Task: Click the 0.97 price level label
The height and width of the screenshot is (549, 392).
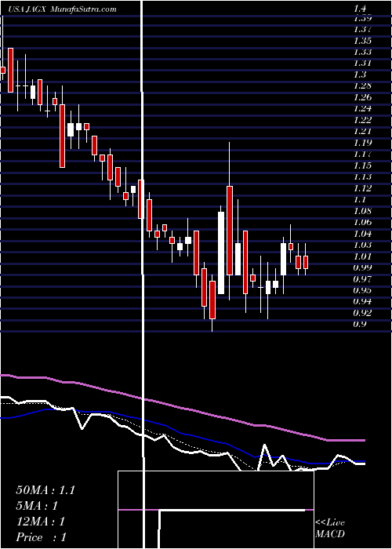Action: coord(362,279)
